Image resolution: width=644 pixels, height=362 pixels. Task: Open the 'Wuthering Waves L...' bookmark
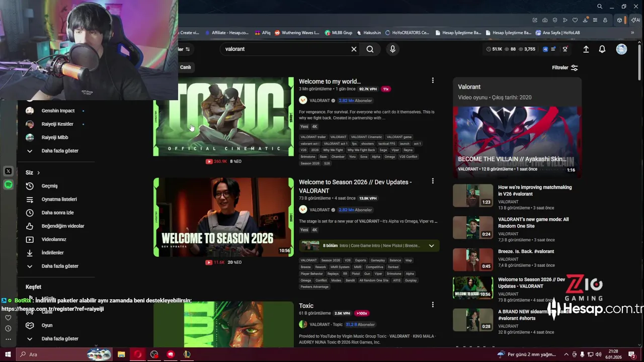pyautogui.click(x=297, y=33)
